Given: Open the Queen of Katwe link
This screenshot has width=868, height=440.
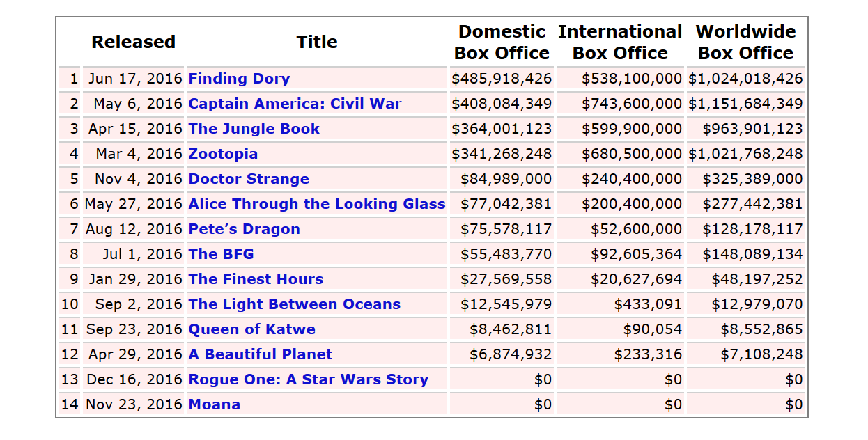Looking at the screenshot, I should click(251, 329).
